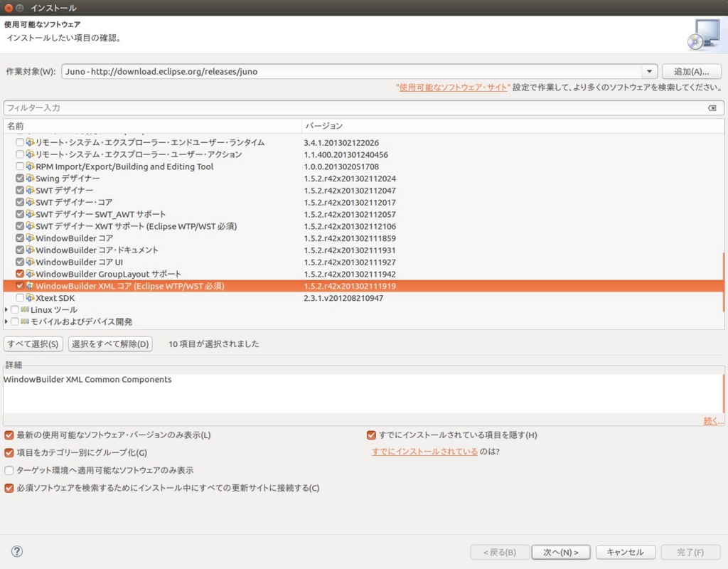Sort by the バージョン column header
Viewport: 728px width, 569px height.
tap(513, 126)
